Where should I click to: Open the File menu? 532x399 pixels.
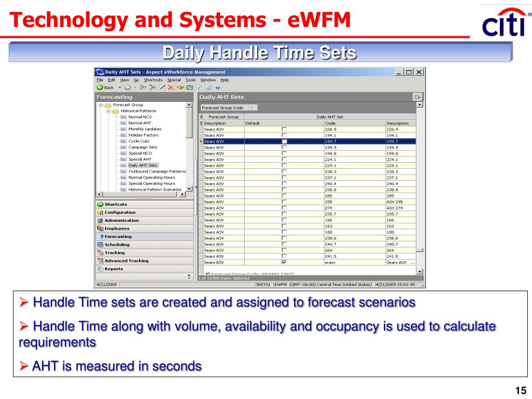pyautogui.click(x=100, y=80)
